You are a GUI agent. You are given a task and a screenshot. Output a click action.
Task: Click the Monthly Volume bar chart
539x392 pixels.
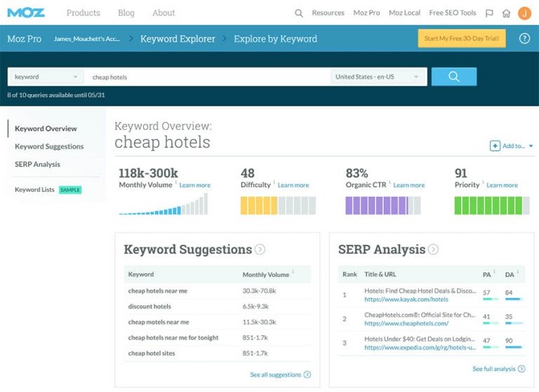pos(164,204)
